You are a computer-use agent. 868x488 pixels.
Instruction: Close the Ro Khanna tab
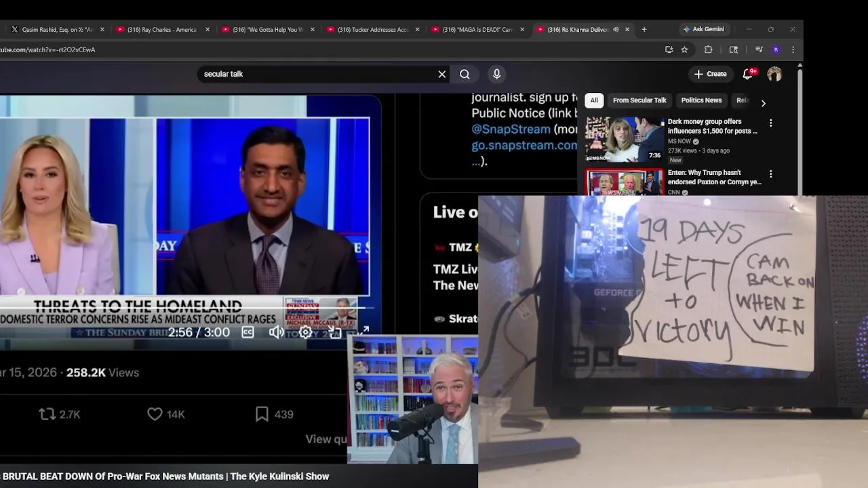(x=627, y=30)
